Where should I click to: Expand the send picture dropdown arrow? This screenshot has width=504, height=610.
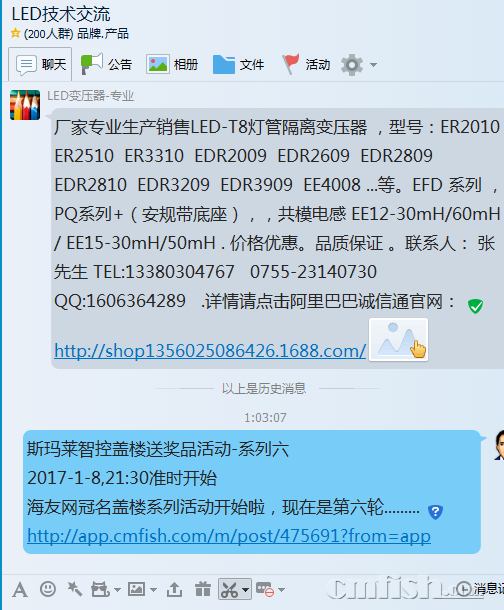[154, 590]
